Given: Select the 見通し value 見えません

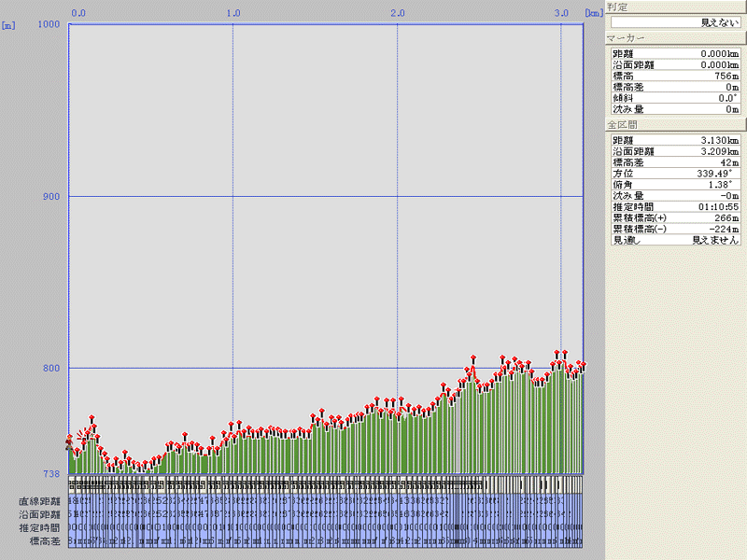Looking at the screenshot, I should 715,240.
